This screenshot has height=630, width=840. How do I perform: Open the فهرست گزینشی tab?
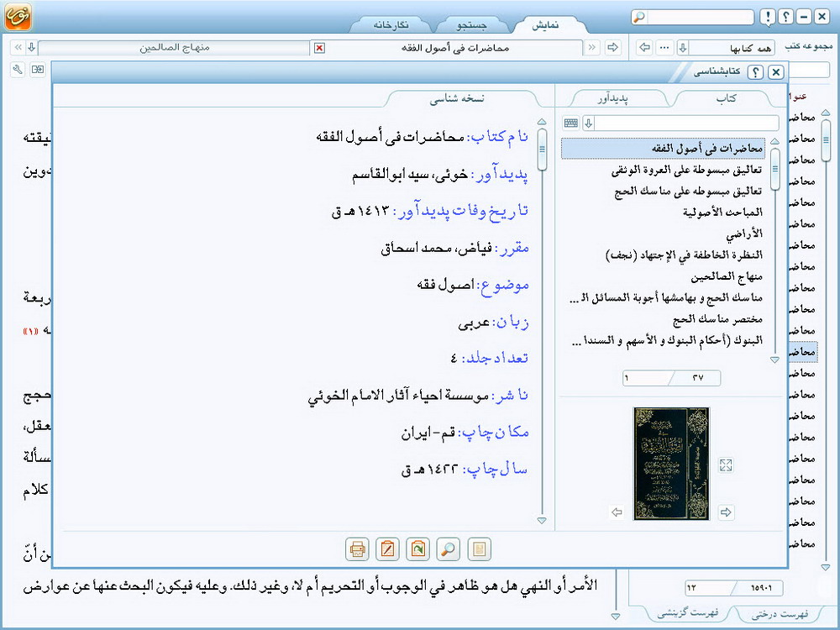coord(687,614)
